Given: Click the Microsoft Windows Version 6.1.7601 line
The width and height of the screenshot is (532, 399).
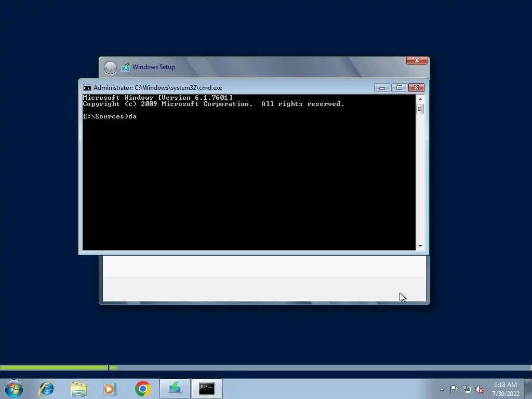Looking at the screenshot, I should point(158,98).
